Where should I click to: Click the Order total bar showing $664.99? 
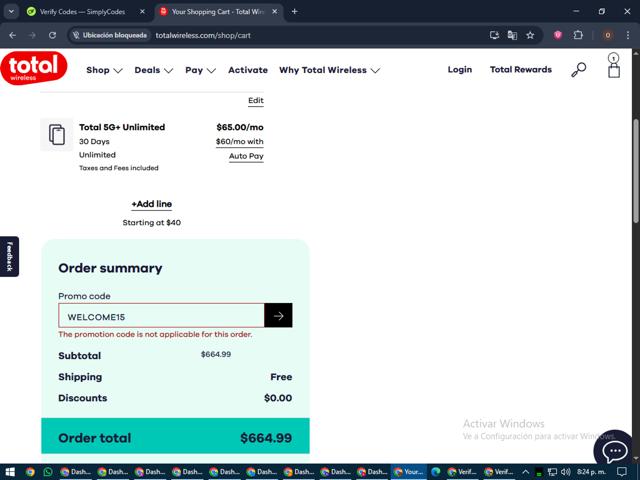[175, 436]
